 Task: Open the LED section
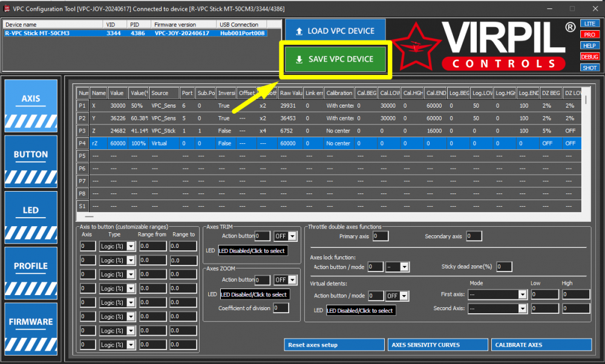click(31, 218)
